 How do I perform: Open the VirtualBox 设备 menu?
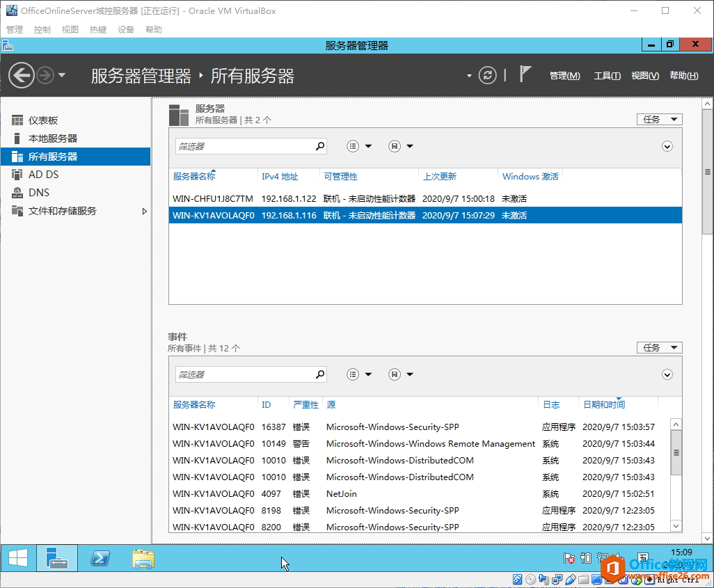pyautogui.click(x=125, y=29)
